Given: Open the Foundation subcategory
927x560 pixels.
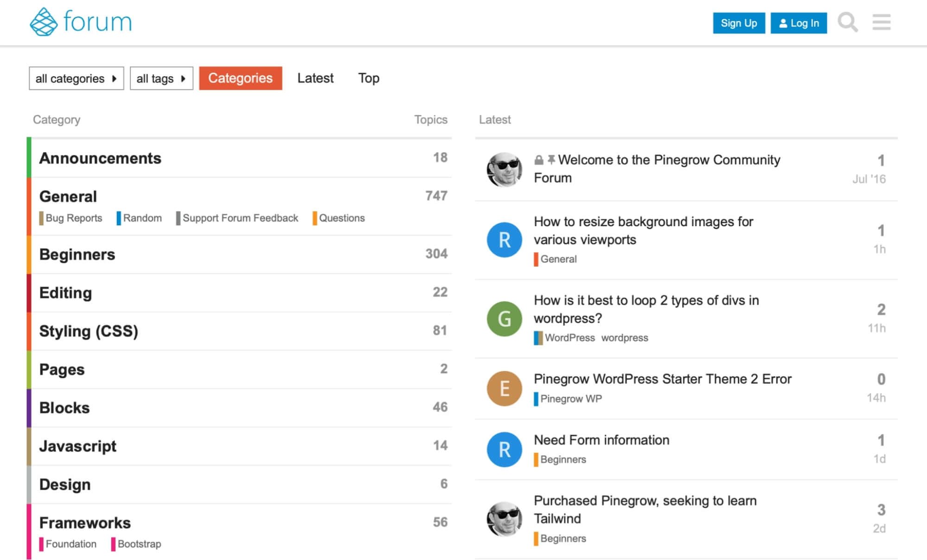Looking at the screenshot, I should (68, 544).
